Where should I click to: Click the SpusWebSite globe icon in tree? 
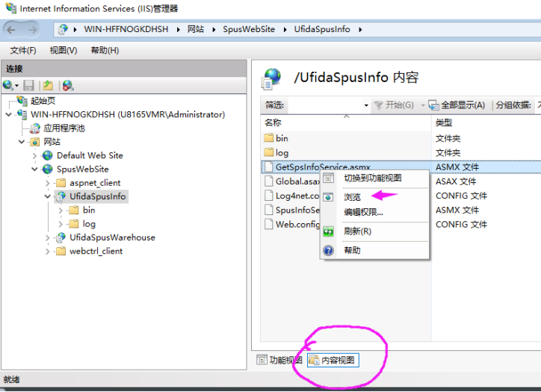tap(48, 169)
